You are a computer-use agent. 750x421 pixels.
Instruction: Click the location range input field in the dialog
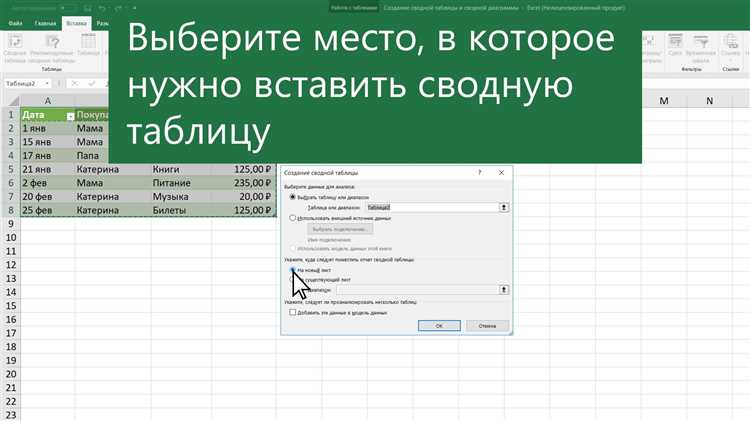[417, 289]
